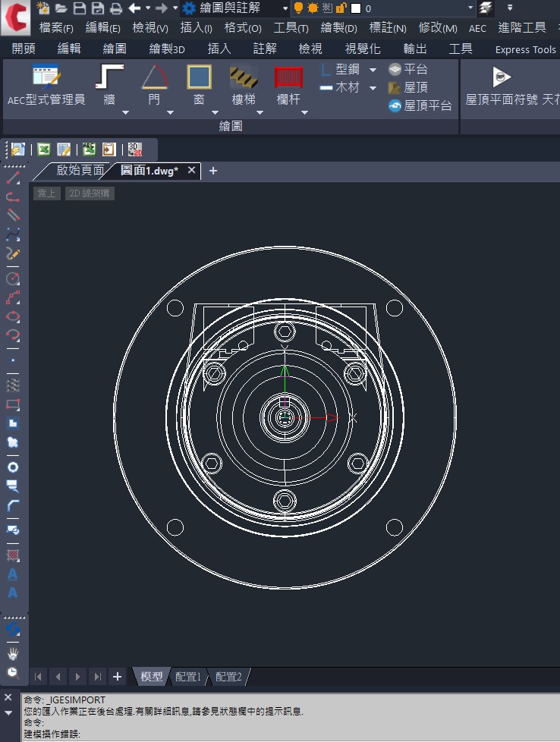Select the 牆 wall tool
This screenshot has width=560, height=742.
click(109, 84)
